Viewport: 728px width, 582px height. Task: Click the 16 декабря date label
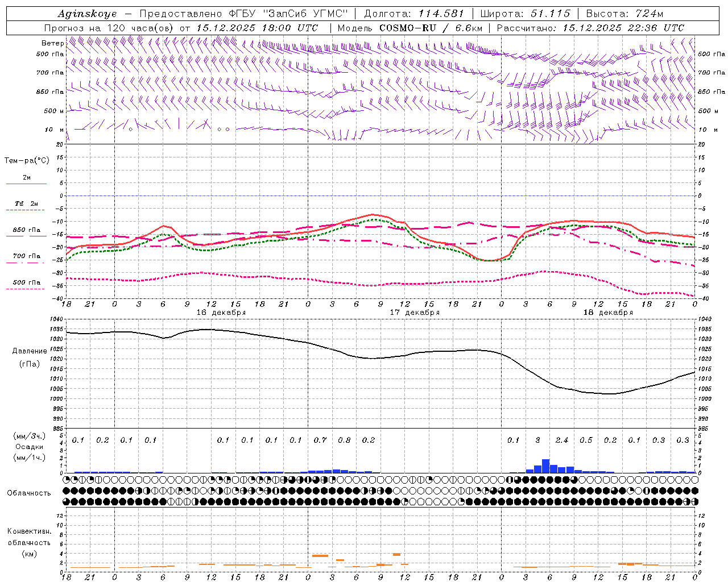221,313
